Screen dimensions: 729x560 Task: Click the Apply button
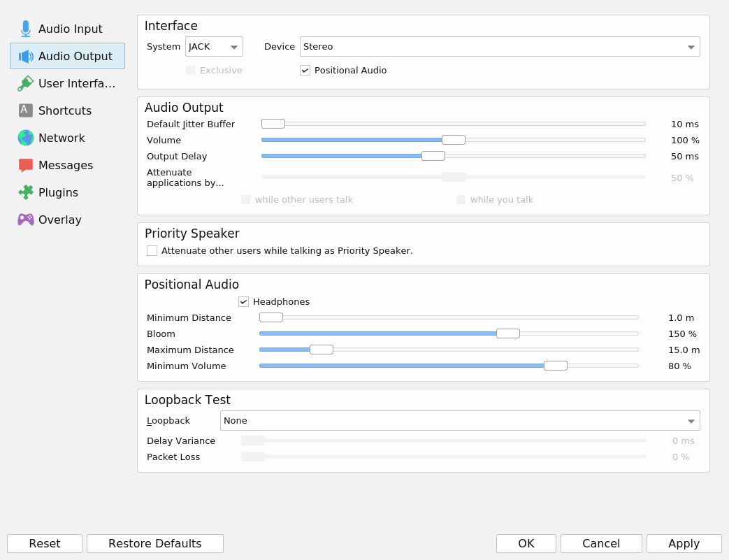coord(684,544)
